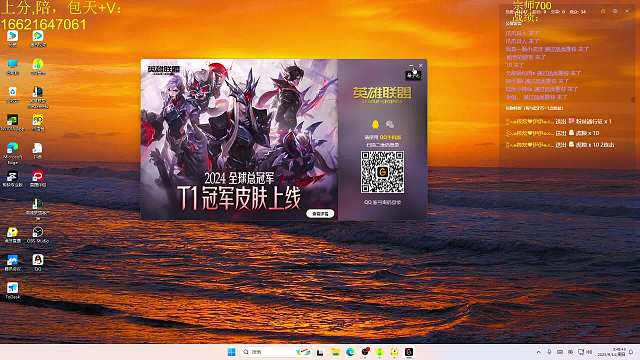Expand the system tray hidden icons chevron
The width and height of the screenshot is (640, 360).
[x=538, y=352]
